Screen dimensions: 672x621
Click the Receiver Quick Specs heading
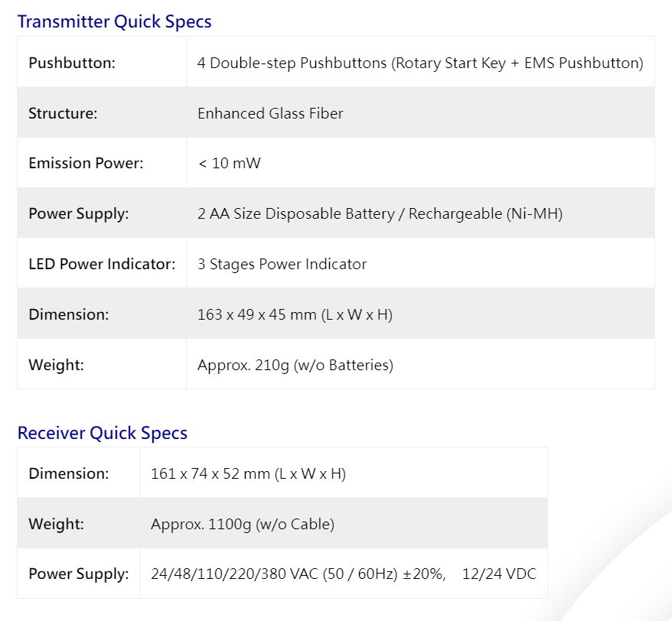click(103, 433)
